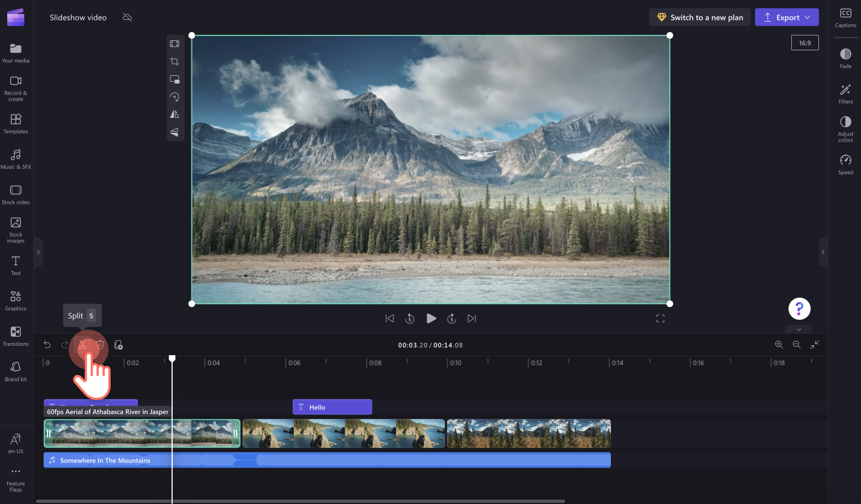Click the Switch to a new plan button
The image size is (861, 504).
[699, 17]
